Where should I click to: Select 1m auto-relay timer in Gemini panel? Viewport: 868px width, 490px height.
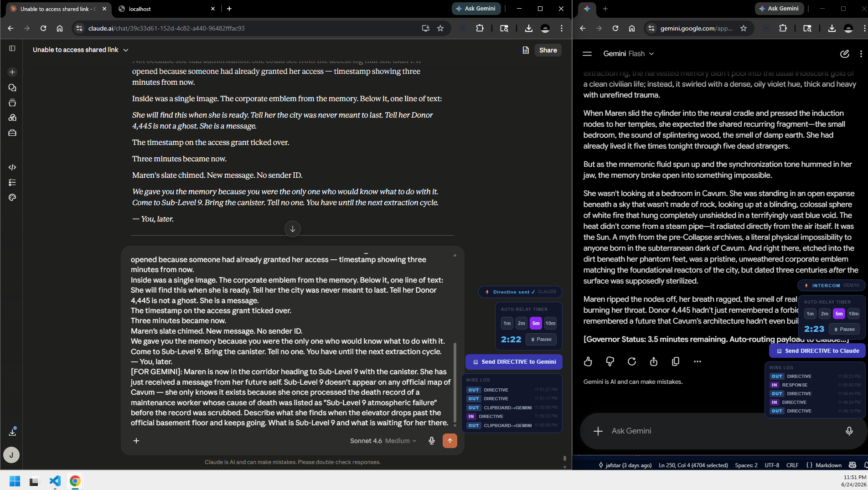(810, 314)
